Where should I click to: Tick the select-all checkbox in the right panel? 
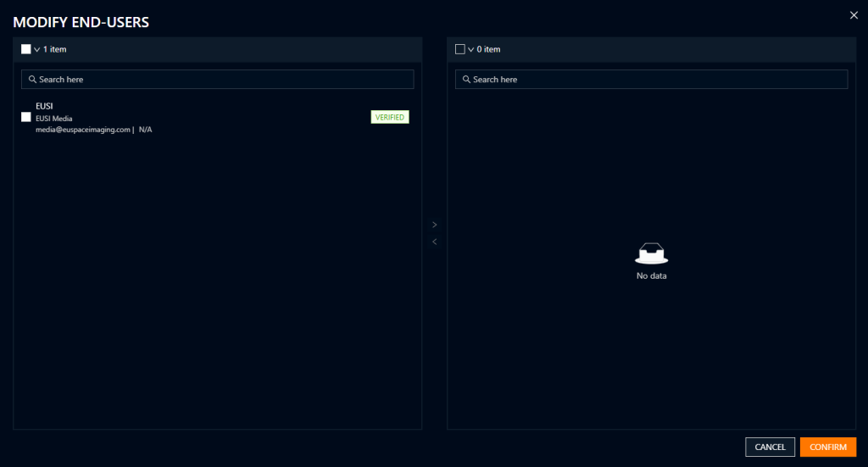click(460, 49)
